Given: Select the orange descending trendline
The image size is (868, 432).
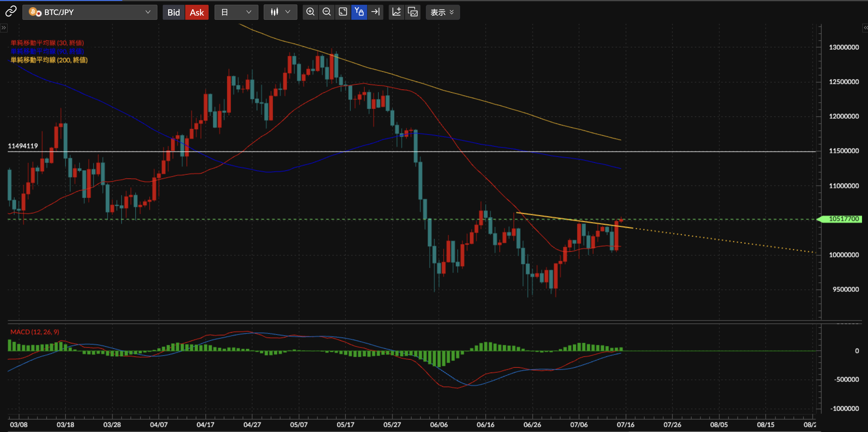Looking at the screenshot, I should tap(575, 220).
